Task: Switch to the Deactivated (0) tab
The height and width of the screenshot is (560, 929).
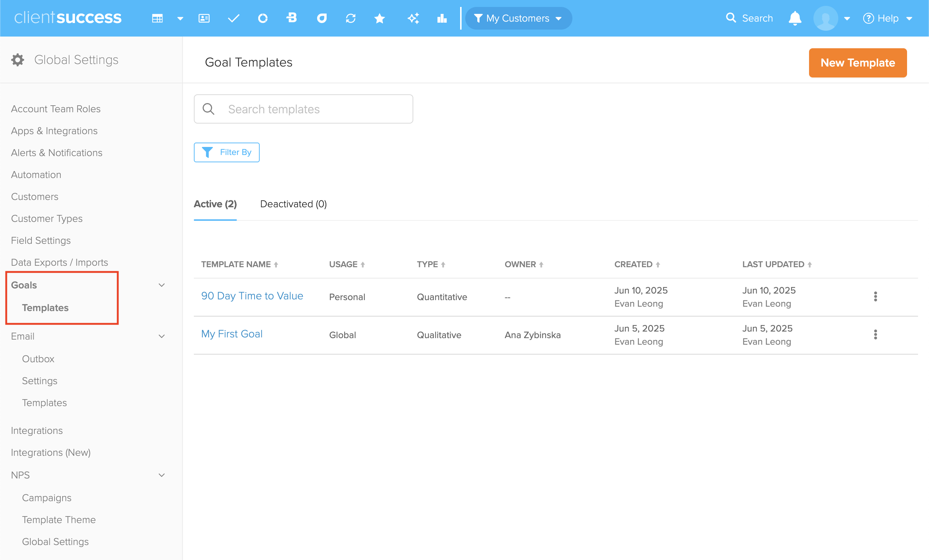Action: coord(293,204)
